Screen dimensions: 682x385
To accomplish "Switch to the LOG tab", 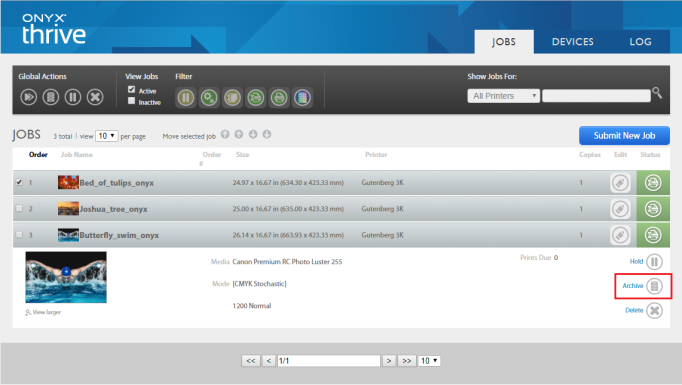I will tap(640, 42).
